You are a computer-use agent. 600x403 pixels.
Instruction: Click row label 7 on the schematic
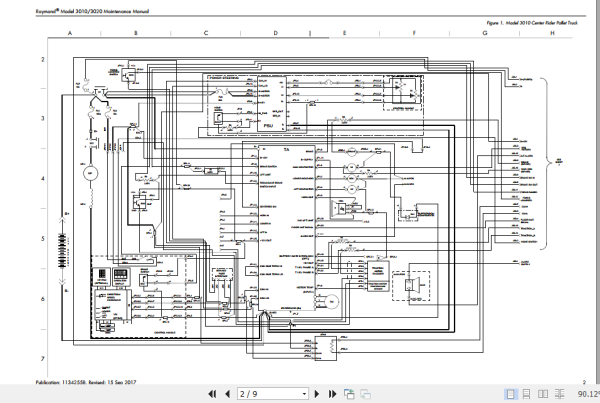pos(42,359)
